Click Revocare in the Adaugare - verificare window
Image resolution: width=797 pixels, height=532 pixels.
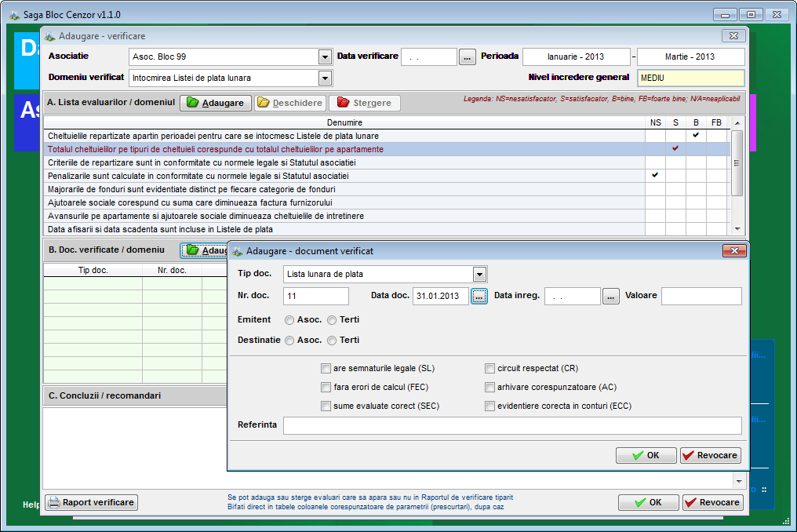[x=712, y=502]
